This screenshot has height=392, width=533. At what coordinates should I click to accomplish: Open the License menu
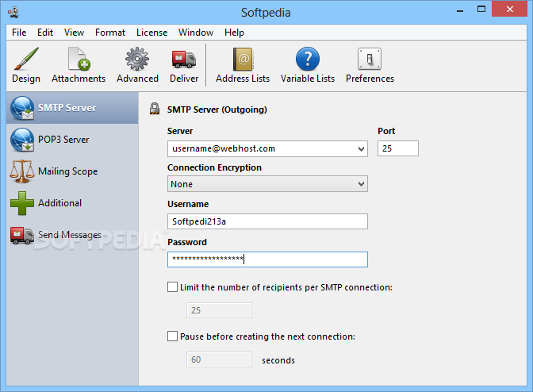click(x=152, y=33)
